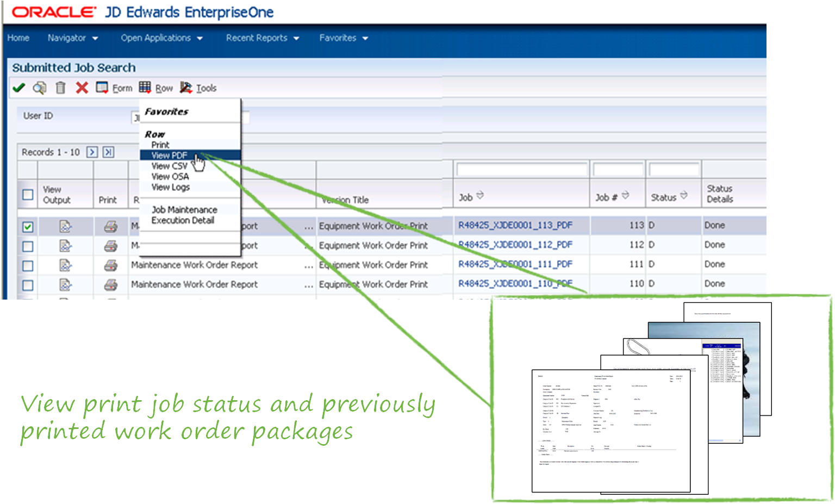The image size is (835, 504).
Task: Open the Row menu in toolbar
Action: [156, 88]
